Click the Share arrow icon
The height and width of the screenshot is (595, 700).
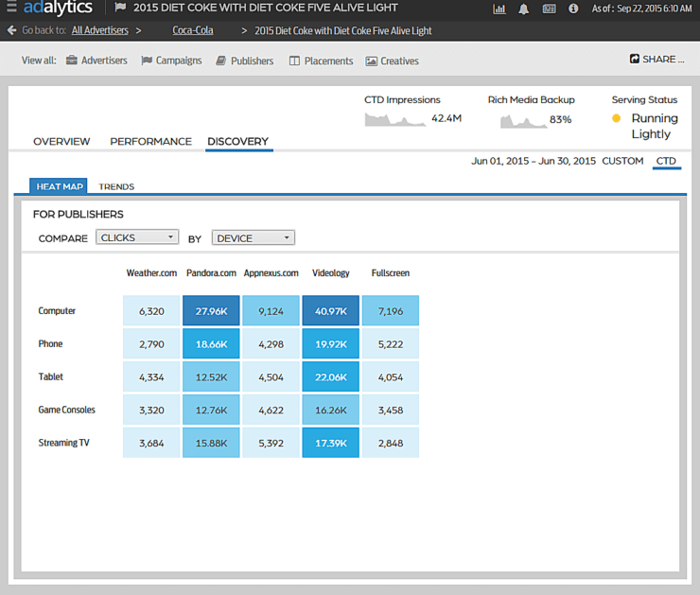coord(635,59)
